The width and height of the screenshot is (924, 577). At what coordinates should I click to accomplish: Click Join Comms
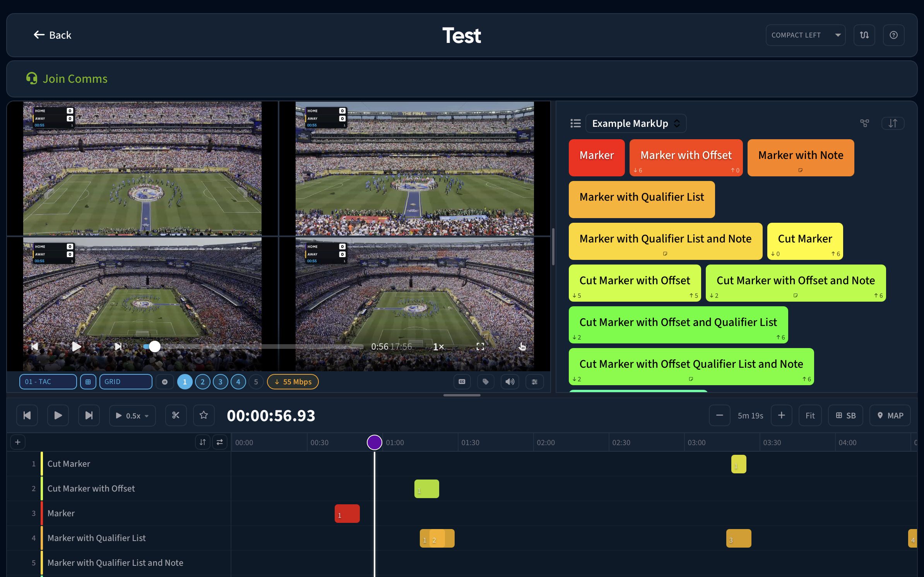67,79
